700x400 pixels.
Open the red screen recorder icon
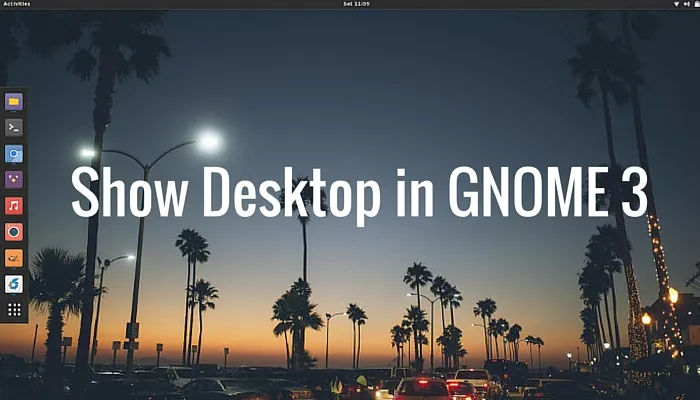tap(14, 232)
